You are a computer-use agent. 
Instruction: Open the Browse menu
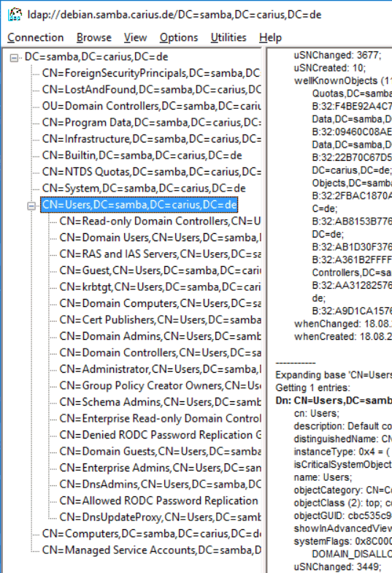[x=93, y=38]
